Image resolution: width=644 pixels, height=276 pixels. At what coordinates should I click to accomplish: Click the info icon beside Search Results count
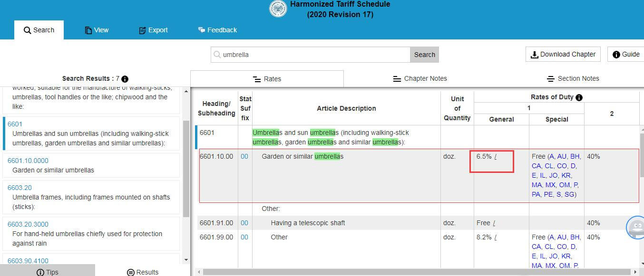tap(125, 79)
